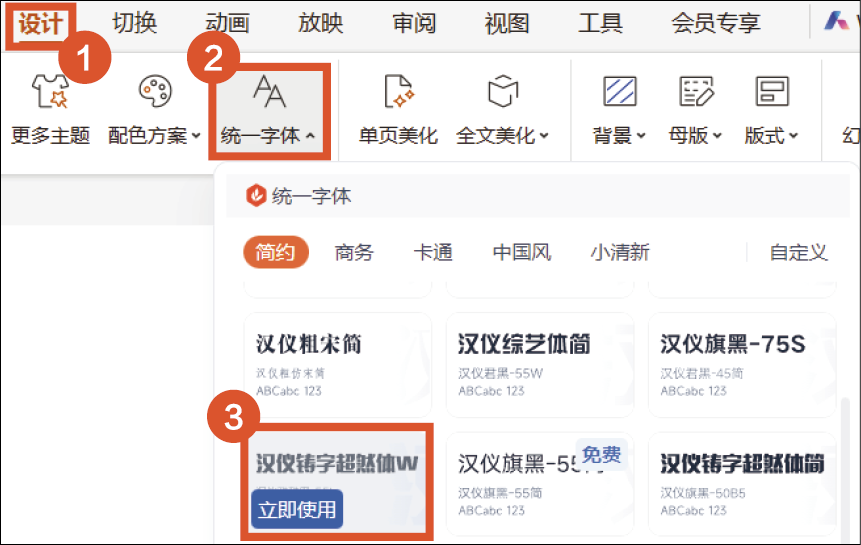Expand the 背景 dropdown arrow
861x545 pixels.
[x=641, y=136]
